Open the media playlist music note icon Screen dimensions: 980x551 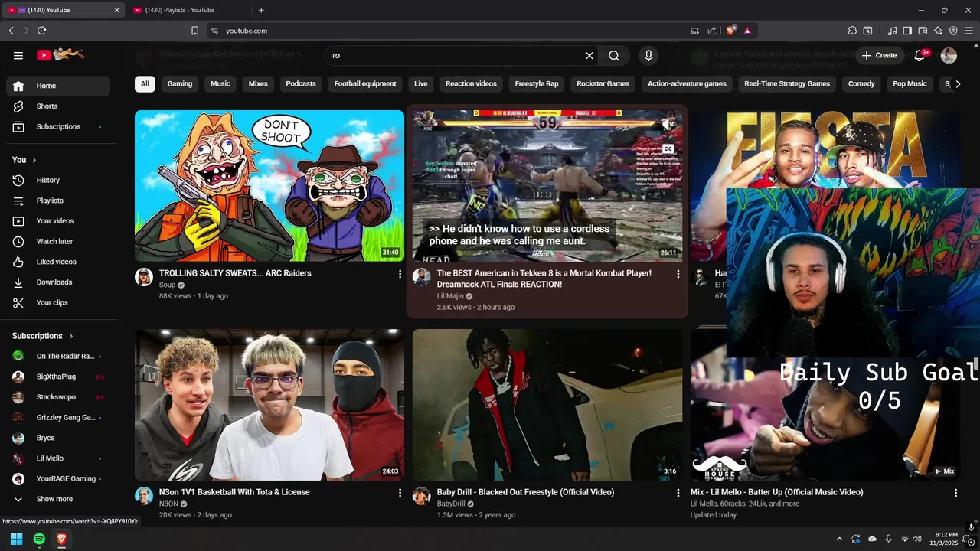892,31
